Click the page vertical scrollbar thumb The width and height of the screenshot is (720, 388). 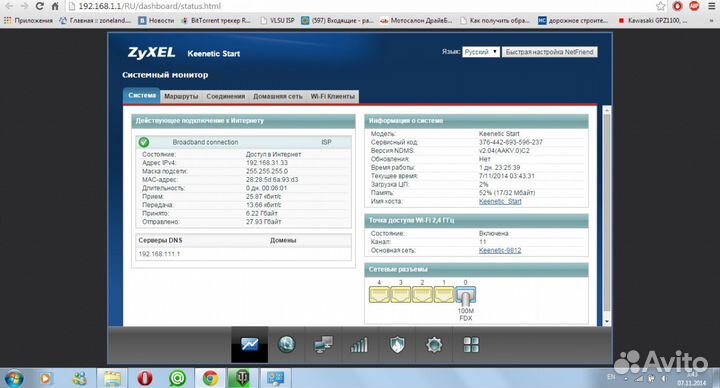pos(607,212)
